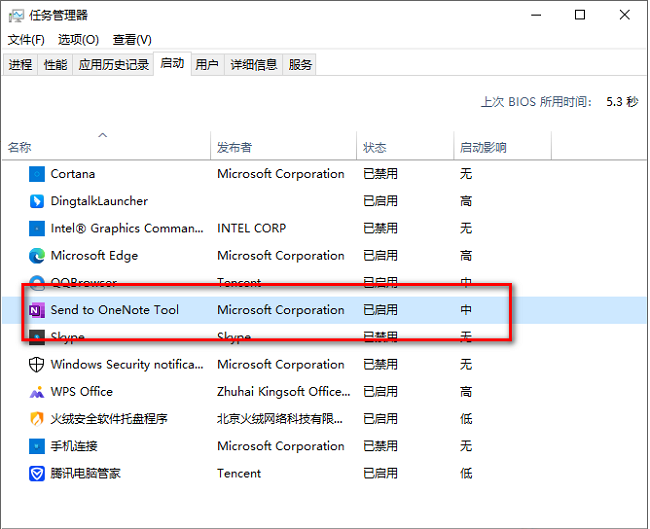Screen dimensions: 650x529
Task: Click INTEL CORP publisher cell
Action: [x=252, y=228]
